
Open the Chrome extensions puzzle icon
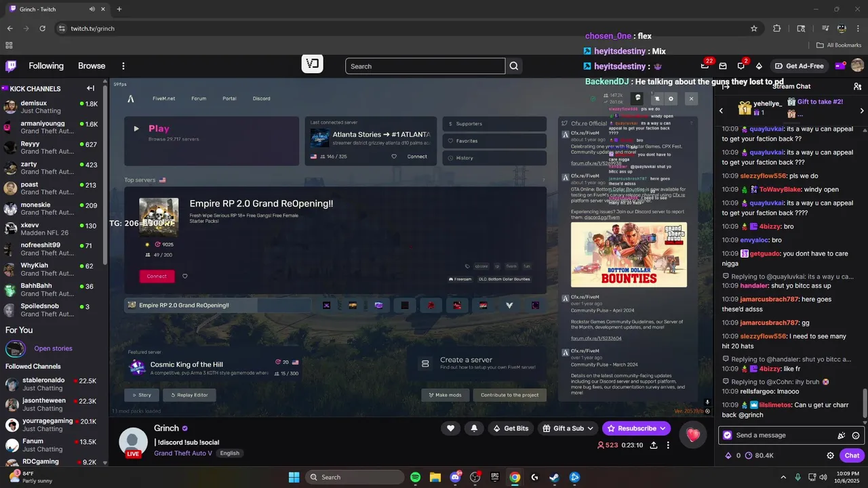point(777,28)
